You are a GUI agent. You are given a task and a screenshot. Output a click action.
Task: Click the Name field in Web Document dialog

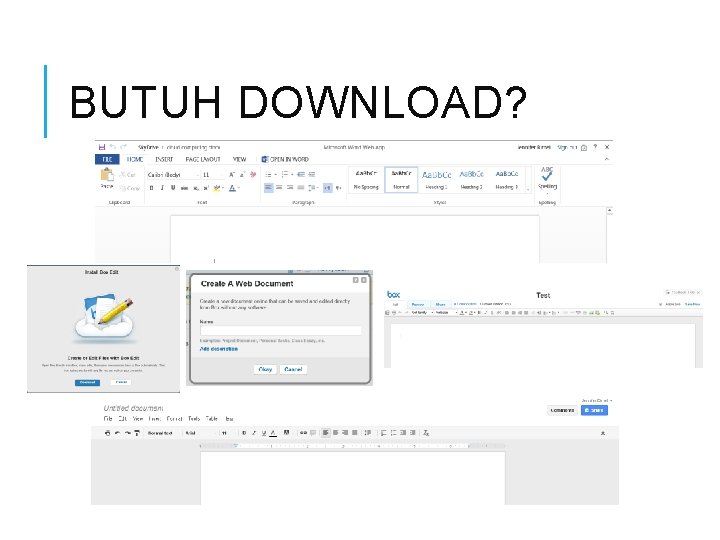tap(281, 330)
